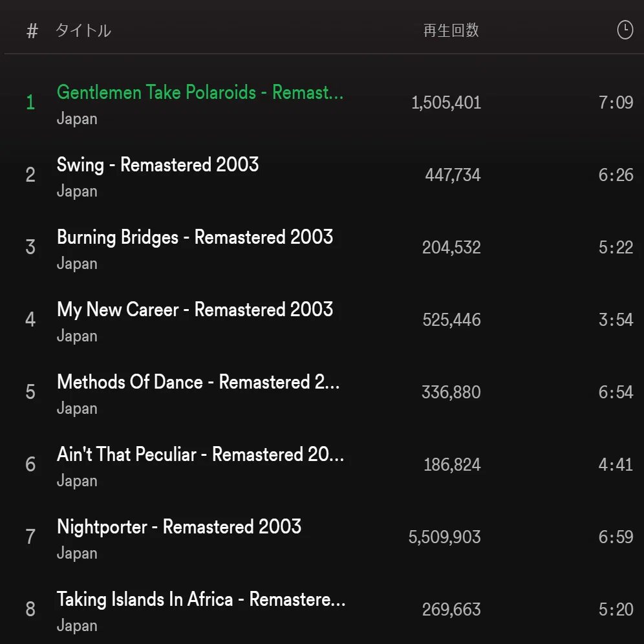The height and width of the screenshot is (644, 644).
Task: Select Burning Bridges - Remastered 2003 title
Action: pyautogui.click(x=195, y=237)
